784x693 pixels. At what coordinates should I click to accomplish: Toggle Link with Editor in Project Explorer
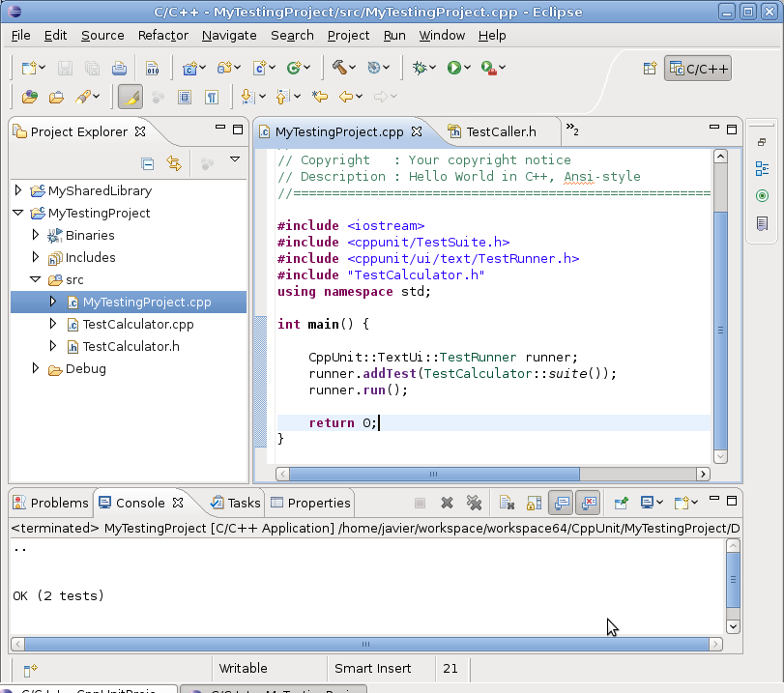coord(174,163)
